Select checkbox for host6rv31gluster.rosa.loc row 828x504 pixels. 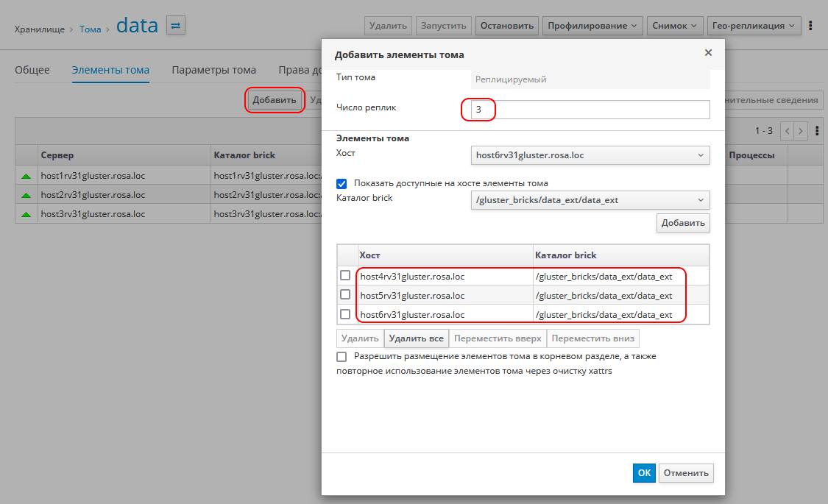345,313
